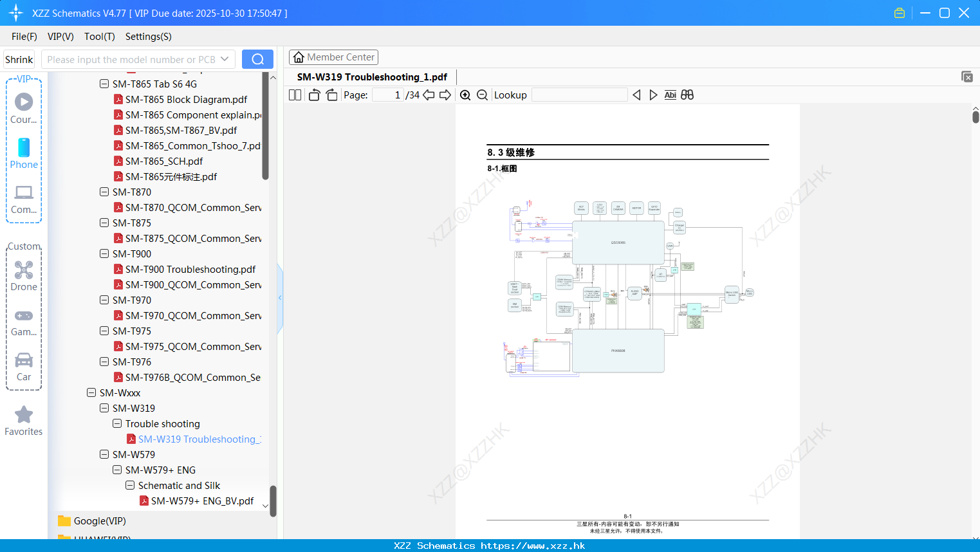
Task: Zoom in on the PDF
Action: 465,95
